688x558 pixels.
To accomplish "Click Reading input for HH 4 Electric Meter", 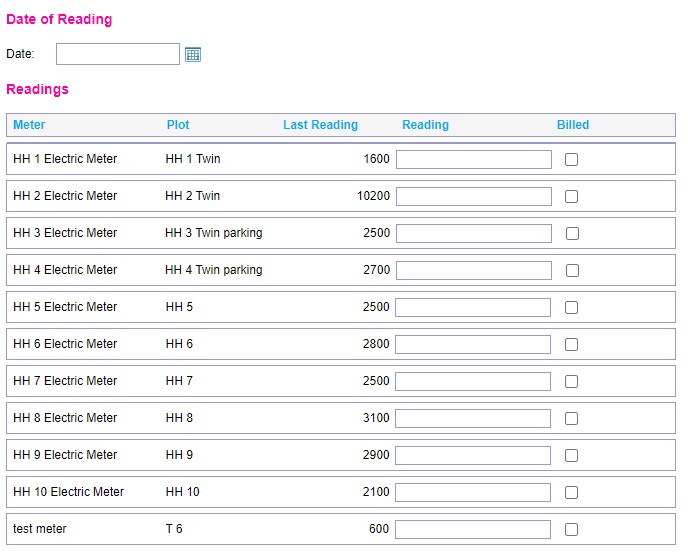I will point(473,270).
